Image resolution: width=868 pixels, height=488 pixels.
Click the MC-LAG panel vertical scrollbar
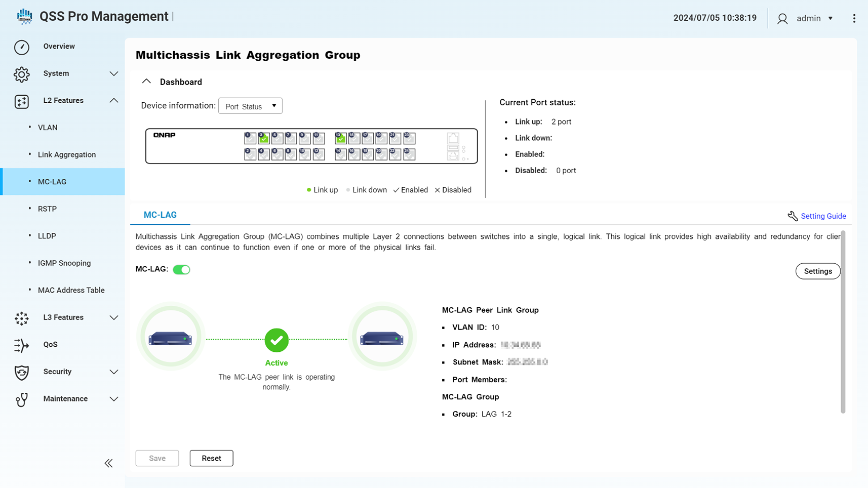click(843, 322)
